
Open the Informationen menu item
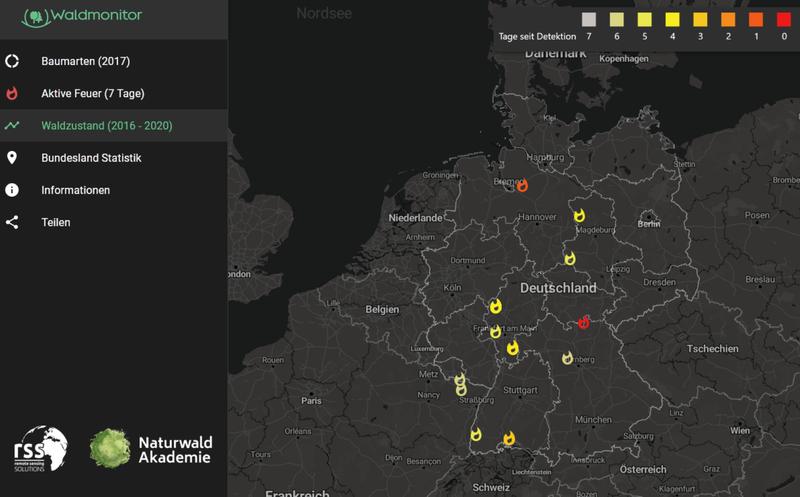(x=114, y=190)
